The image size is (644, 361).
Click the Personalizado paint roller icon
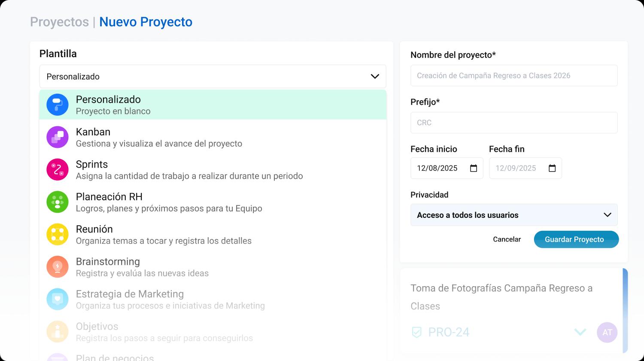click(58, 104)
